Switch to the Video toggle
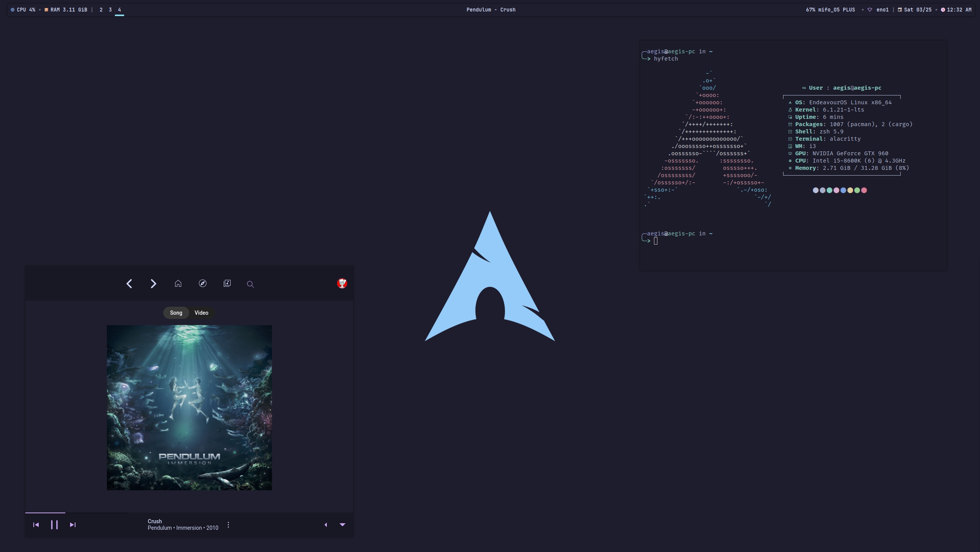The height and width of the screenshot is (552, 980). pyautogui.click(x=201, y=312)
